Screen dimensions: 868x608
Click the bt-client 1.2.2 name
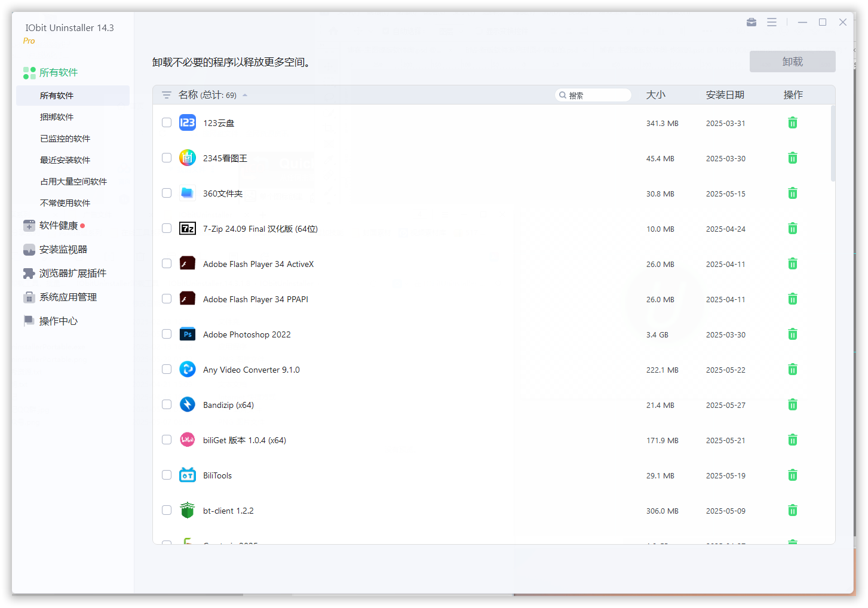click(x=228, y=511)
